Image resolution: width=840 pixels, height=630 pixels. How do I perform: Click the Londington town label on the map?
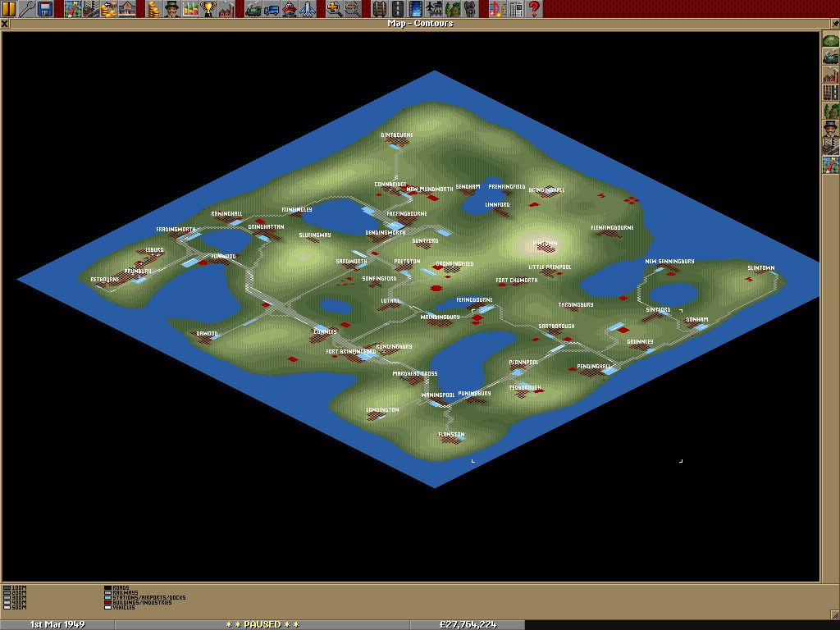click(382, 410)
